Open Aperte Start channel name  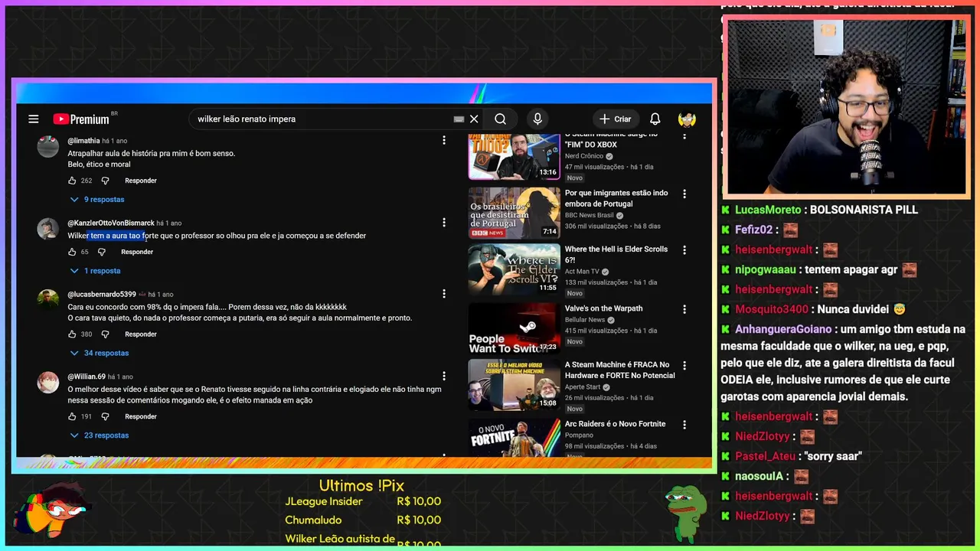coord(583,387)
